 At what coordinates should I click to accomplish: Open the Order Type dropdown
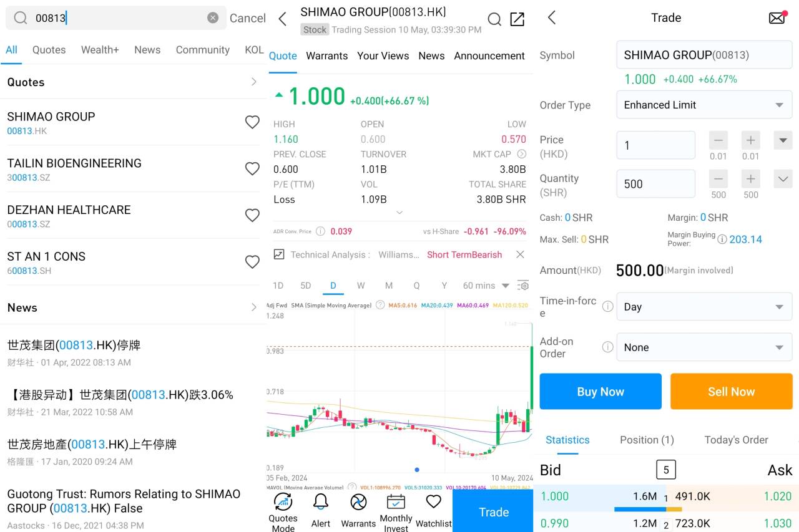[703, 105]
